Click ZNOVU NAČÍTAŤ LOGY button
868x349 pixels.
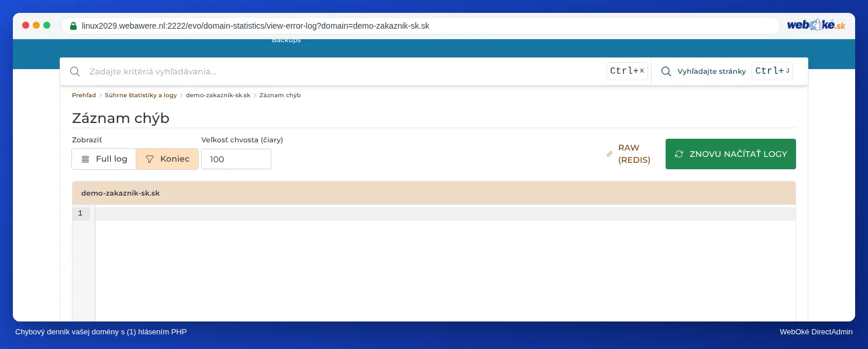[731, 154]
